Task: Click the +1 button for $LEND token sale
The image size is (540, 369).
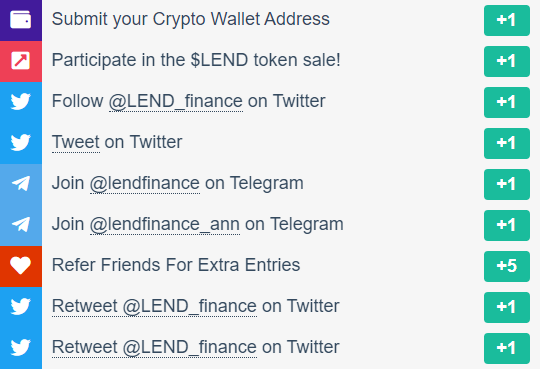Action: [507, 61]
